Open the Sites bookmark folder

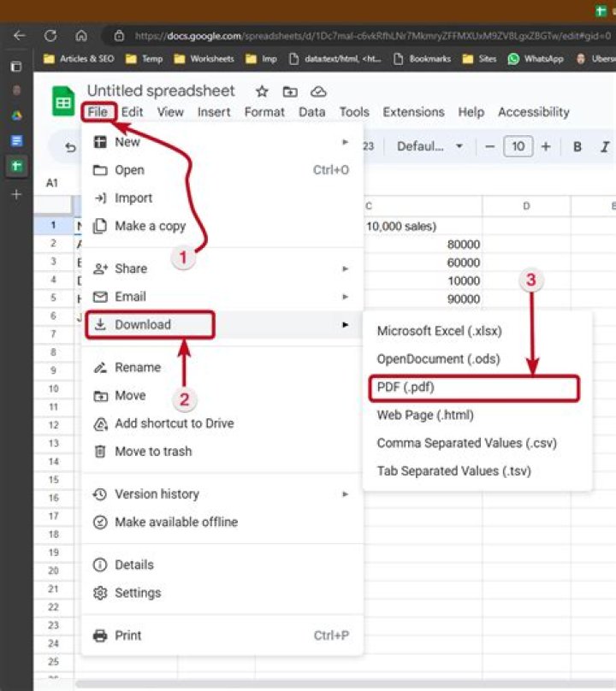click(x=479, y=59)
